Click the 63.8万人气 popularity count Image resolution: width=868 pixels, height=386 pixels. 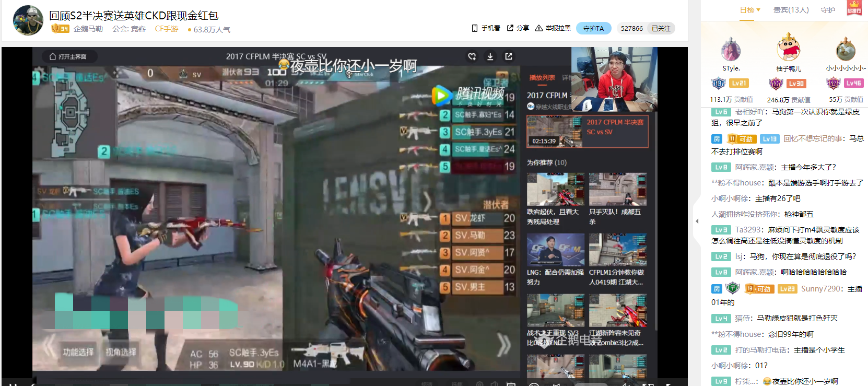212,29
